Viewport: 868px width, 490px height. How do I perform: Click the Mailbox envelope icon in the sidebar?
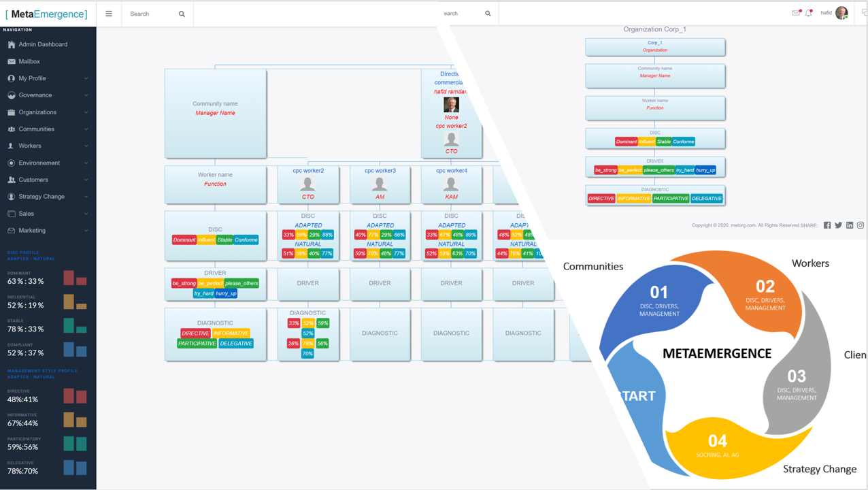pyautogui.click(x=12, y=61)
